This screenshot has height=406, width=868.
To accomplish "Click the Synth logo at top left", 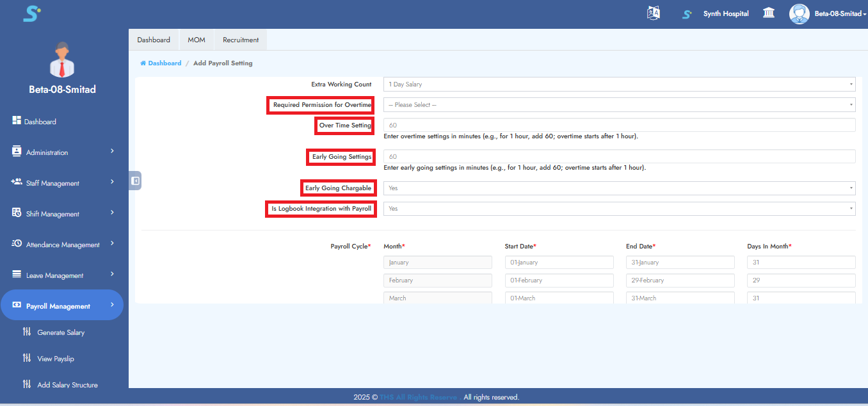I will (x=32, y=13).
